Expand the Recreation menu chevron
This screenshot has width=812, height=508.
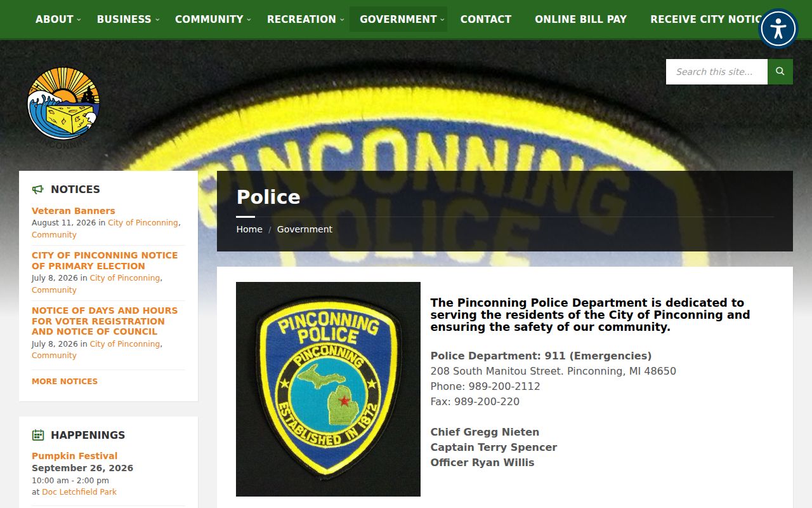(342, 20)
